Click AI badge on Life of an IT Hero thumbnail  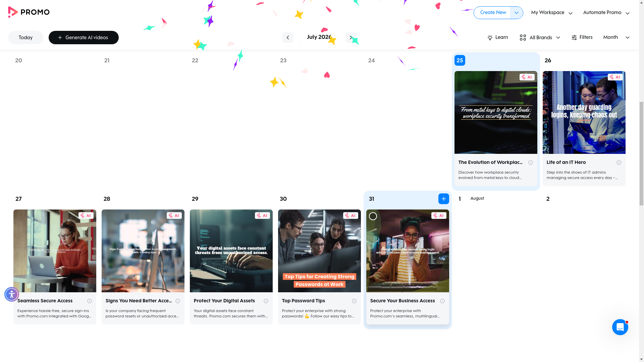click(615, 77)
